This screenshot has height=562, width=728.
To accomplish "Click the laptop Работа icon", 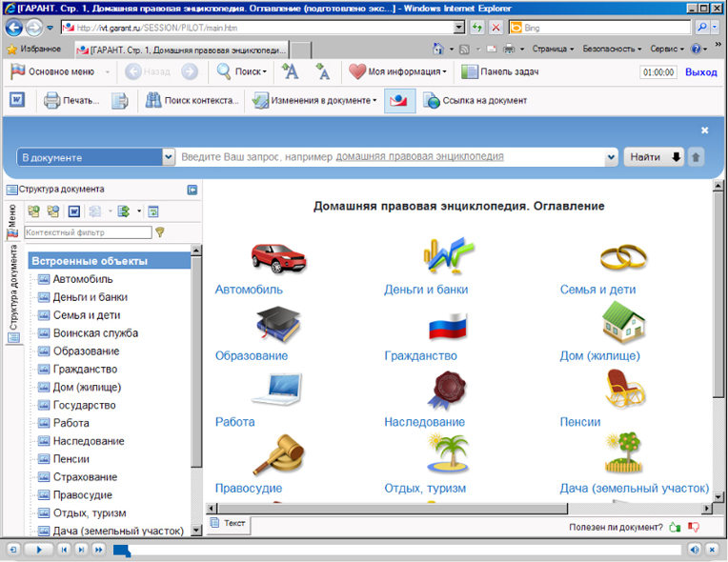I will 277,389.
